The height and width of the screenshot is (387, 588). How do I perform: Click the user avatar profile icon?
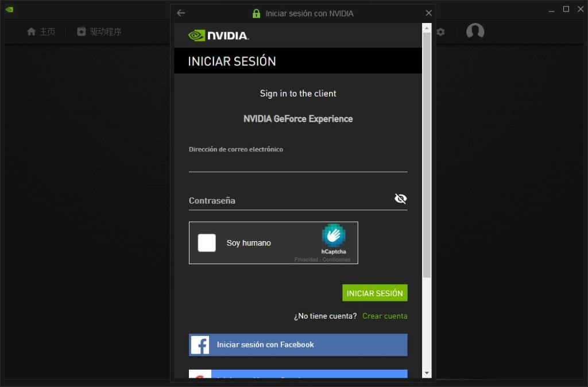point(475,31)
